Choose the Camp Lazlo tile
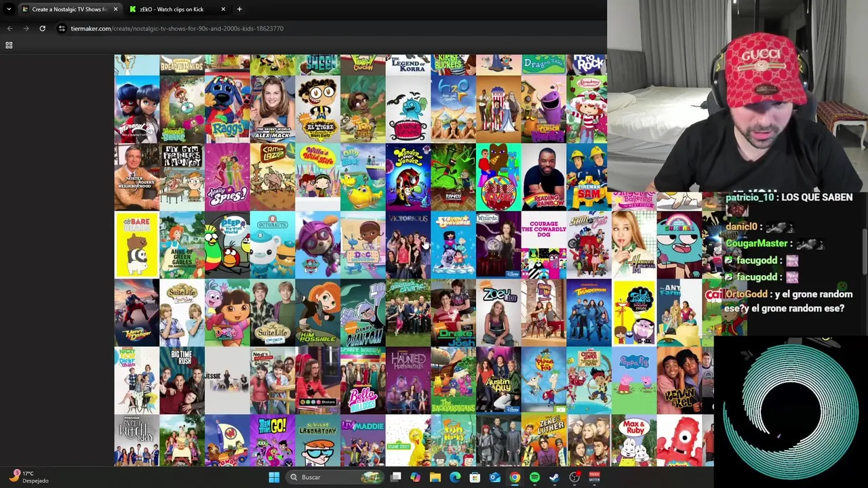 273,177
